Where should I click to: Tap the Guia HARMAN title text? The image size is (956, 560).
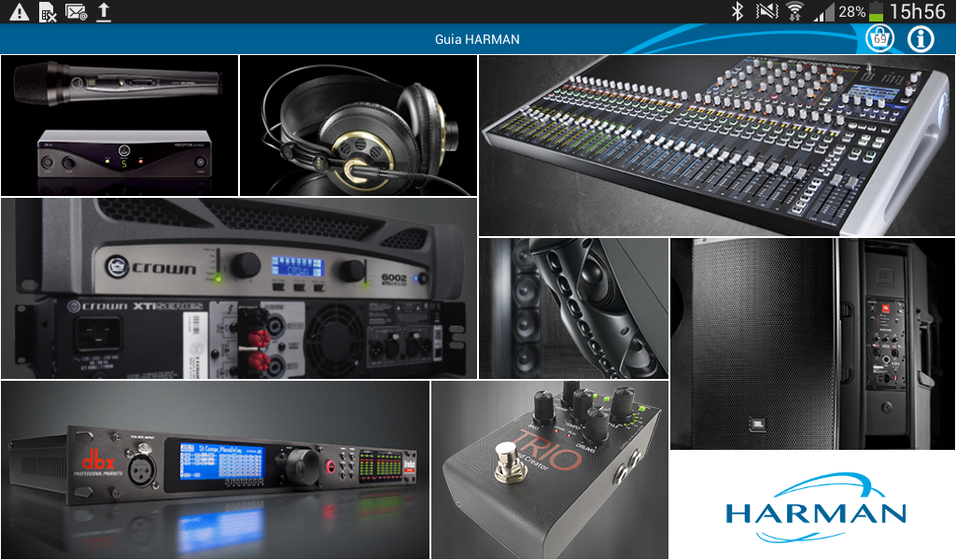477,39
